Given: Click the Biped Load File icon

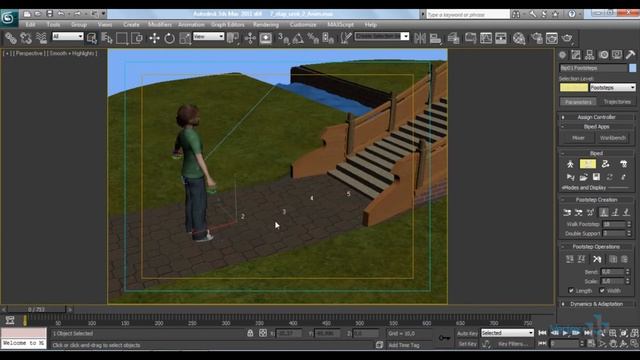Looking at the screenshot, I should 583,177.
